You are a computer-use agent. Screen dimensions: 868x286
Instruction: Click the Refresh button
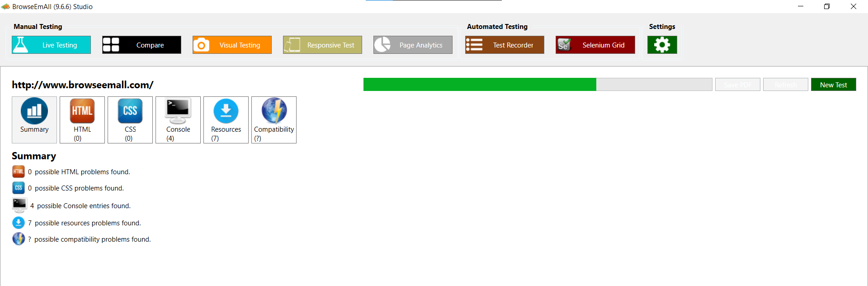click(786, 85)
